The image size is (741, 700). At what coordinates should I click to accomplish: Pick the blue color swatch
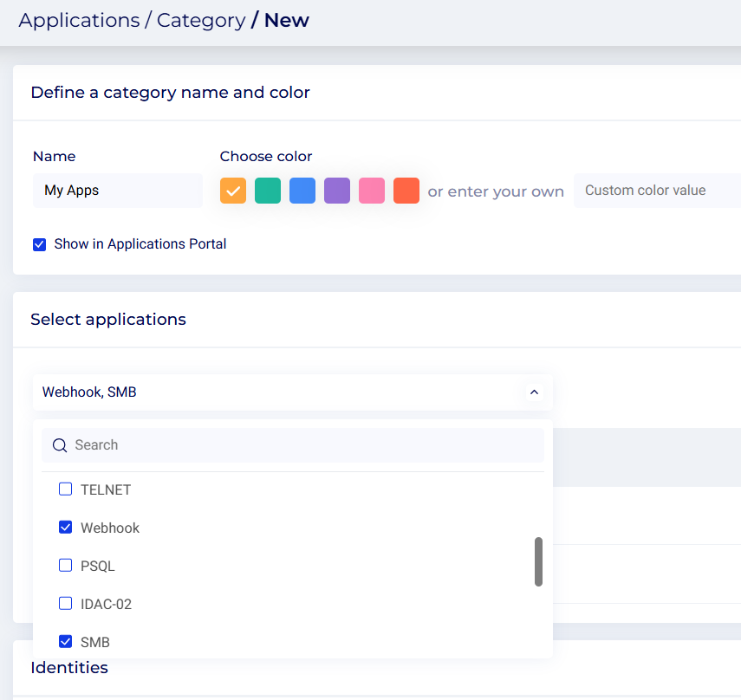tap(302, 191)
